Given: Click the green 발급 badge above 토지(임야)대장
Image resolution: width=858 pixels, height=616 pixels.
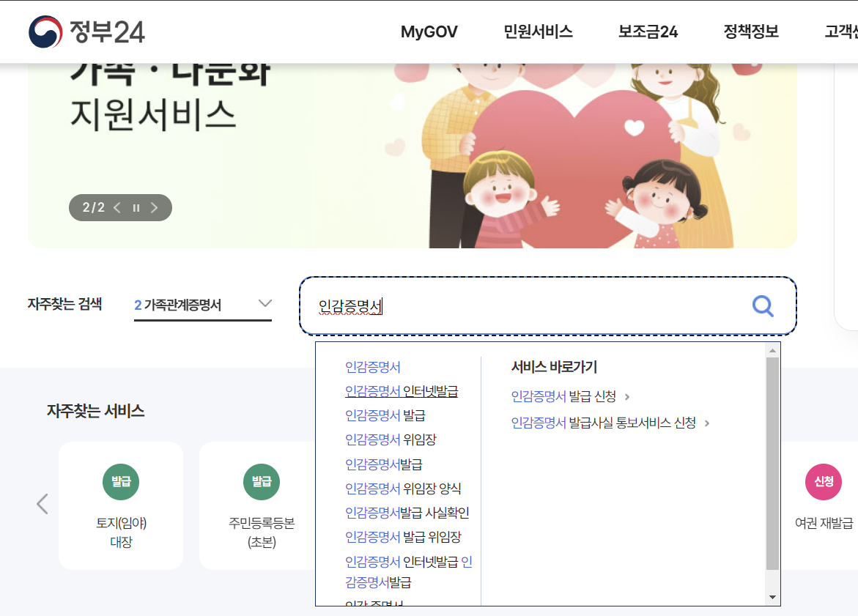Looking at the screenshot, I should [121, 481].
